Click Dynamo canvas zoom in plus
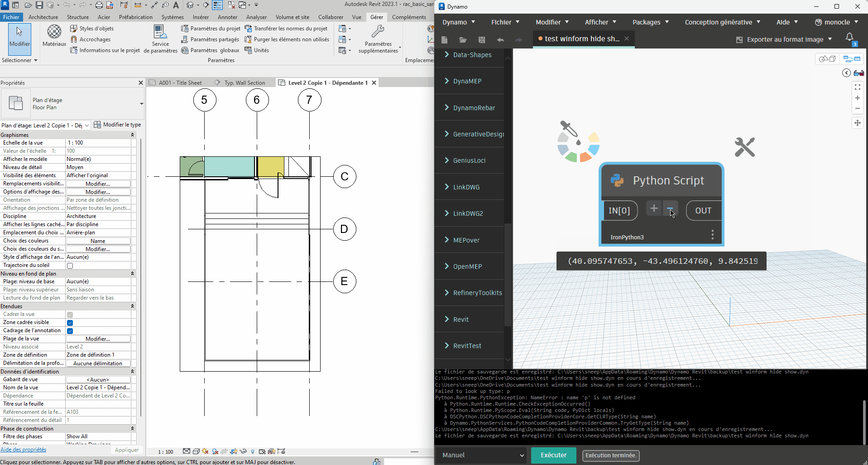The height and width of the screenshot is (465, 868). point(857,98)
